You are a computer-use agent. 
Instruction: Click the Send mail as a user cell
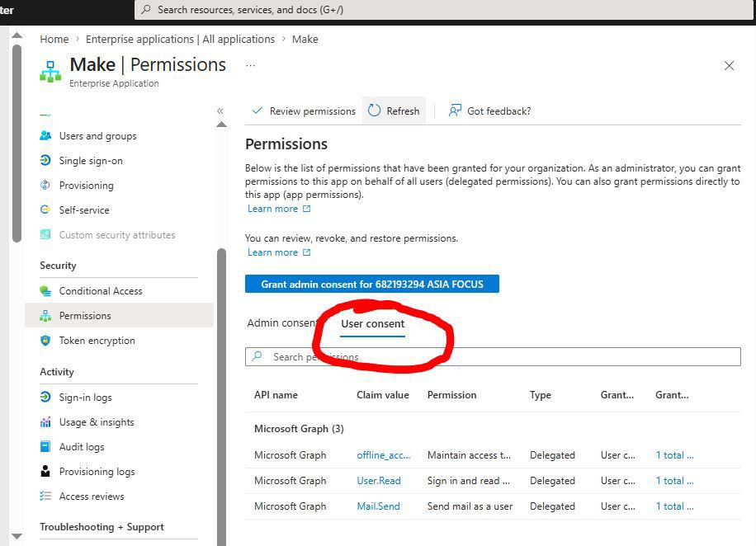470,506
